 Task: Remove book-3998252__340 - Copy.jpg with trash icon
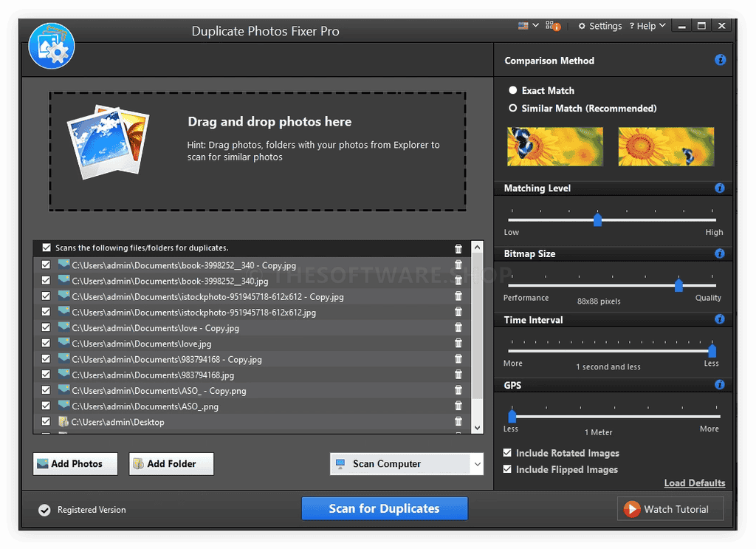coord(458,265)
